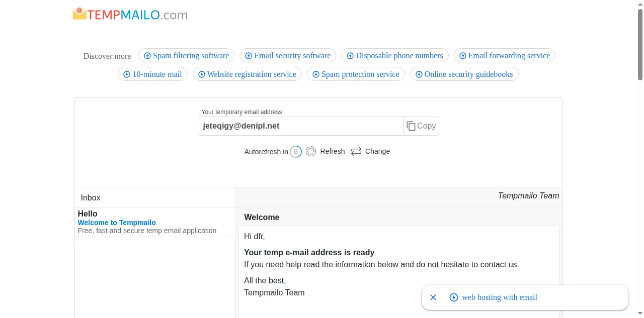Click the Copy button label

(426, 126)
